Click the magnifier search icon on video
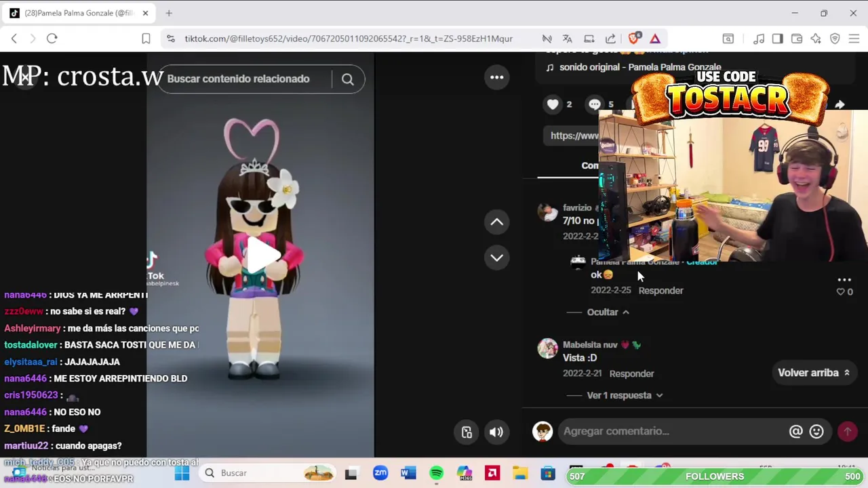Viewport: 868px width, 488px height. [347, 79]
